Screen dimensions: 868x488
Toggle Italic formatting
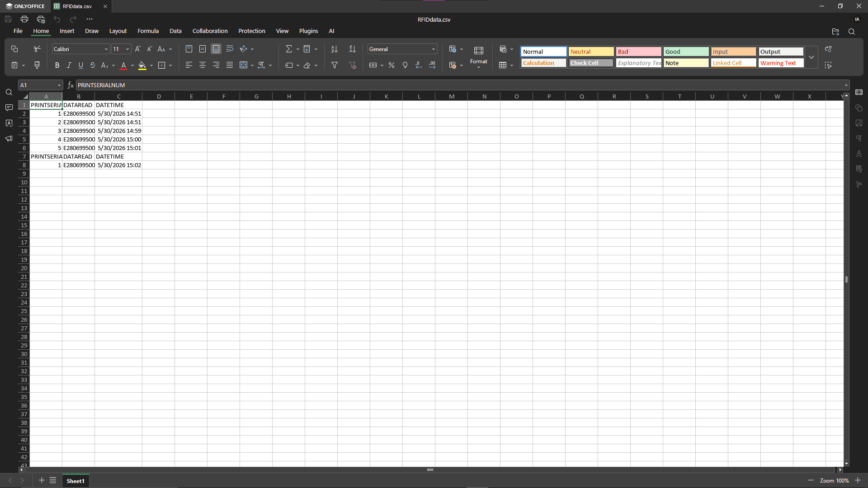tap(69, 65)
